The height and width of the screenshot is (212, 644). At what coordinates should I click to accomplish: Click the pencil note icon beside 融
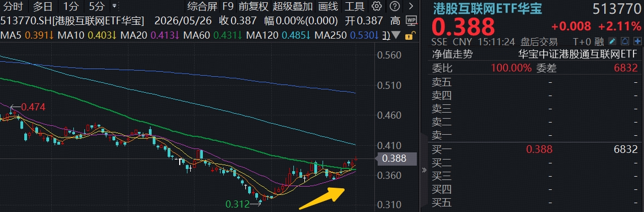[613, 41]
